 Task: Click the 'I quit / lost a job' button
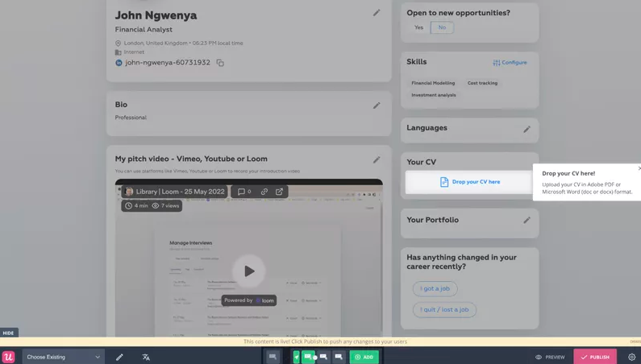point(444,309)
